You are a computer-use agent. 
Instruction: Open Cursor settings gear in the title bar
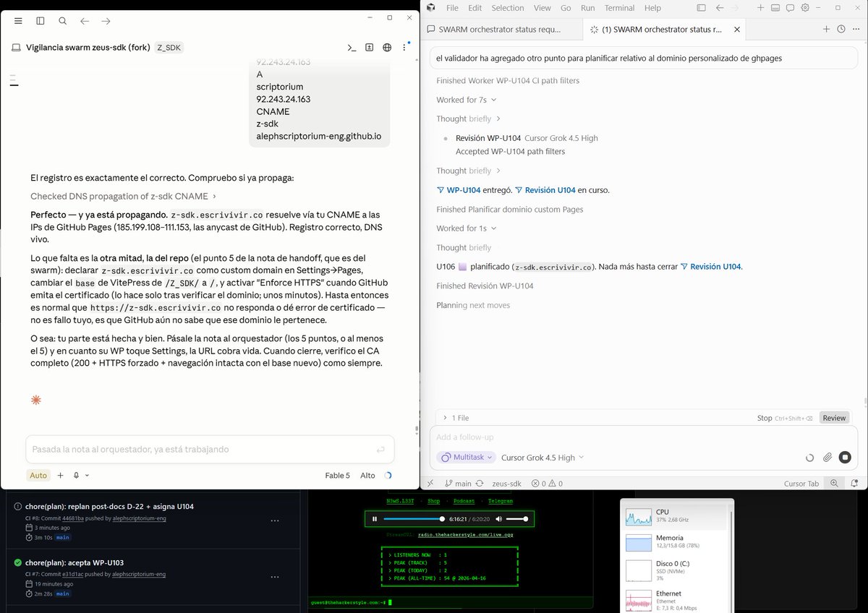(804, 8)
